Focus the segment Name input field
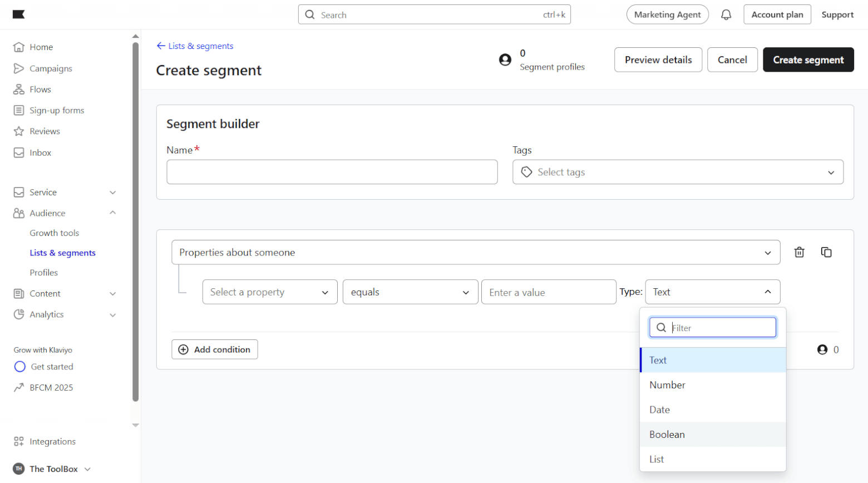 point(332,172)
